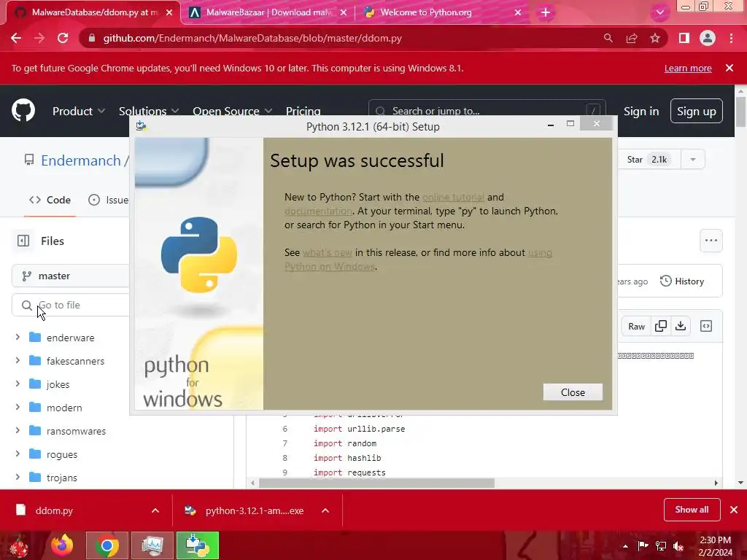Click the Chrome taskbar icon
This screenshot has height=560, width=747.
[107, 545]
